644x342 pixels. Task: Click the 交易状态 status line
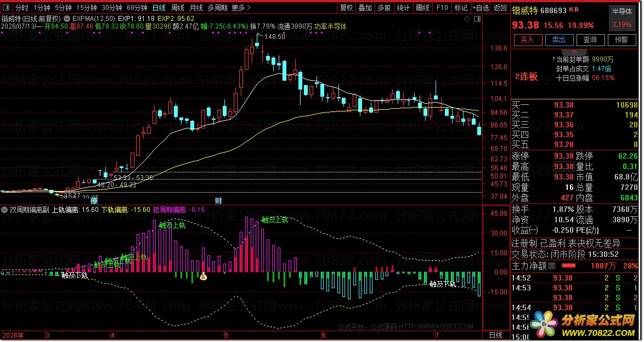tap(565, 255)
